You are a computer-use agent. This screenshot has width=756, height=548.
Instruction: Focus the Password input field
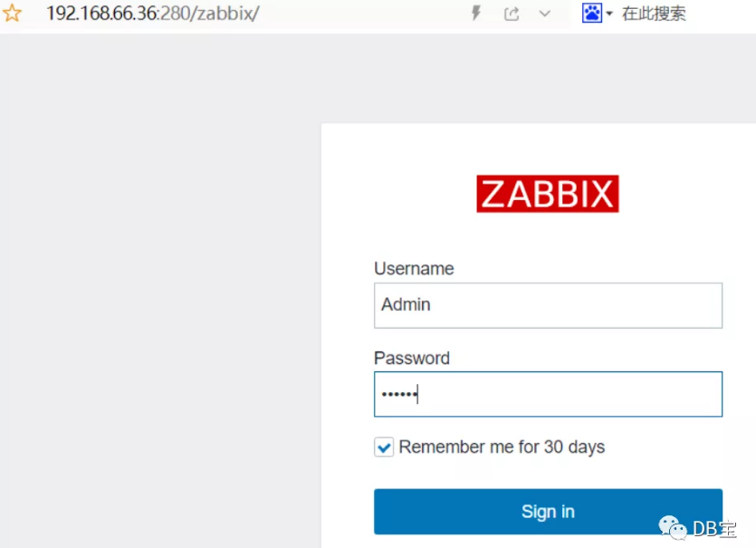[x=548, y=394]
